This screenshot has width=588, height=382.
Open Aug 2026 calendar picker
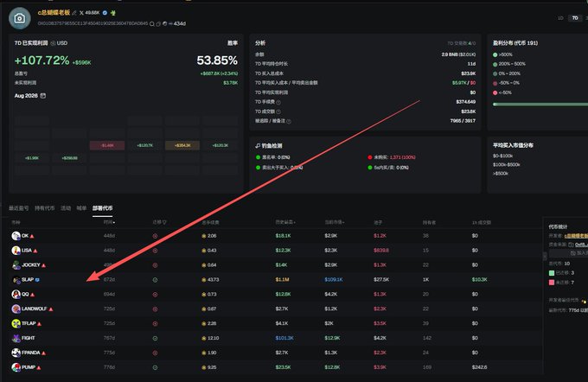43,96
